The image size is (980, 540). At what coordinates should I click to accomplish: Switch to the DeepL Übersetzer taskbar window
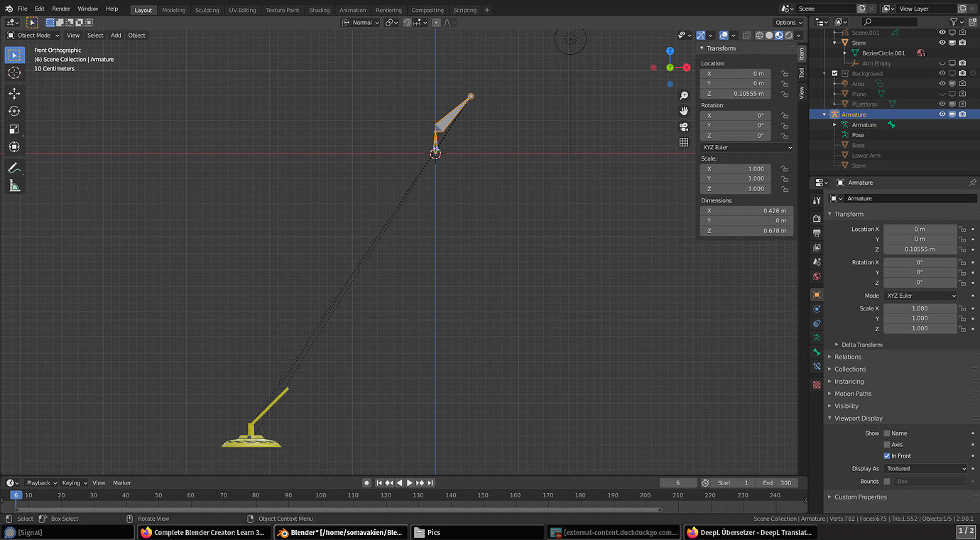(750, 531)
